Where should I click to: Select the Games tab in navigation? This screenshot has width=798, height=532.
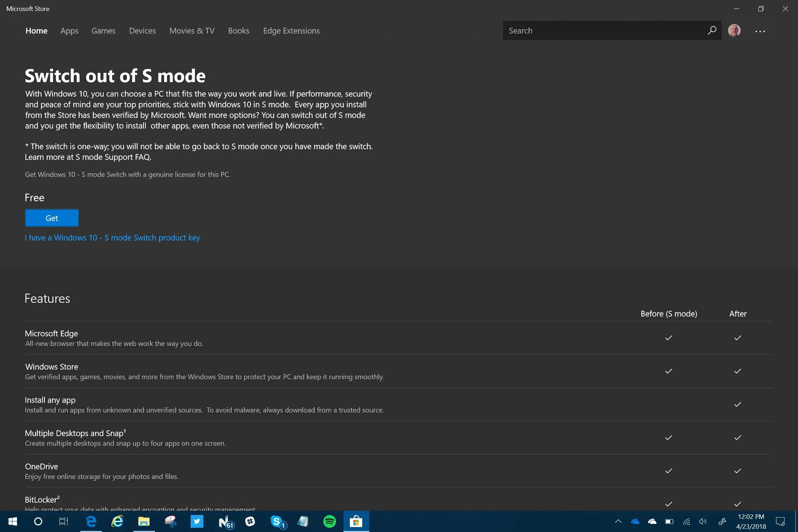pos(103,30)
